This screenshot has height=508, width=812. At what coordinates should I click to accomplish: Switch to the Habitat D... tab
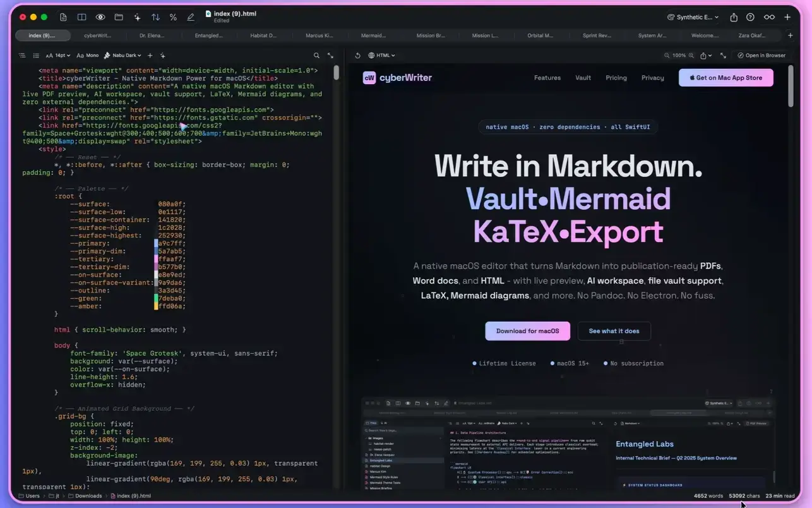pos(263,35)
